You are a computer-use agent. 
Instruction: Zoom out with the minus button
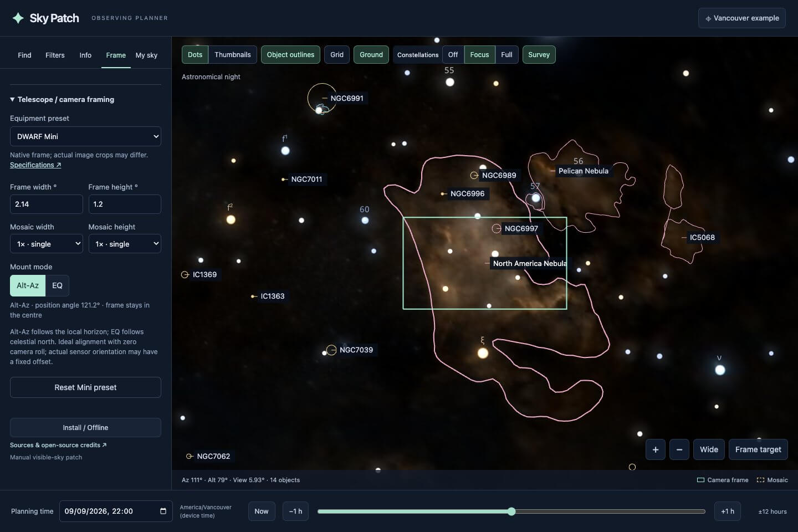click(679, 449)
